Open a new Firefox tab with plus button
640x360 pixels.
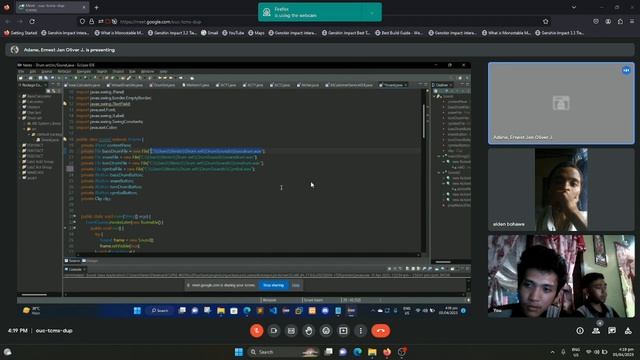pyautogui.click(x=97, y=7)
